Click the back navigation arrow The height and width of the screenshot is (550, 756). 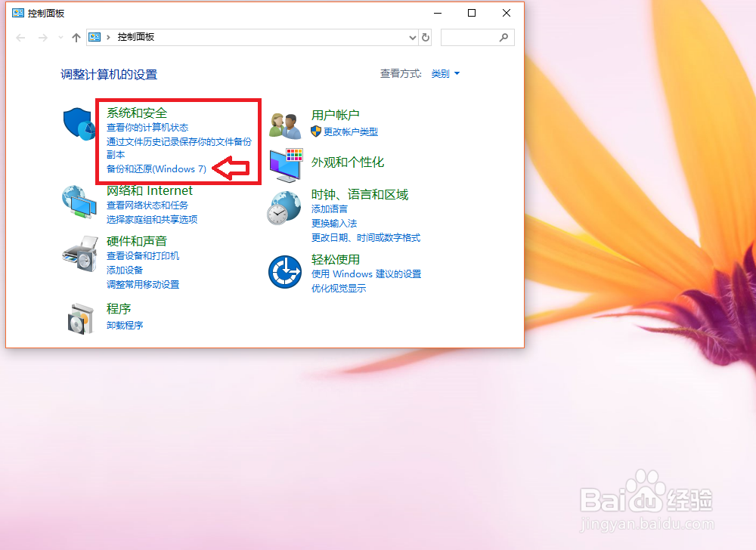(20, 36)
